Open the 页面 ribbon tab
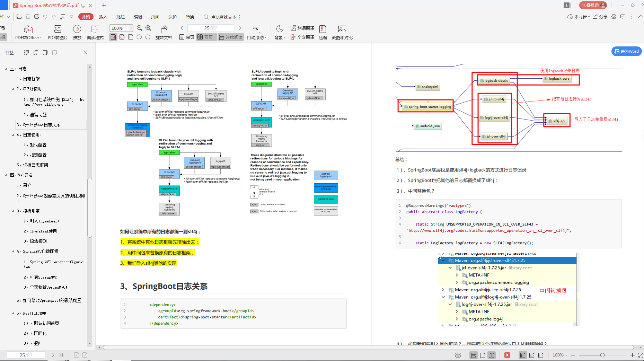Image resolution: width=644 pixels, height=361 pixels. coord(155,17)
